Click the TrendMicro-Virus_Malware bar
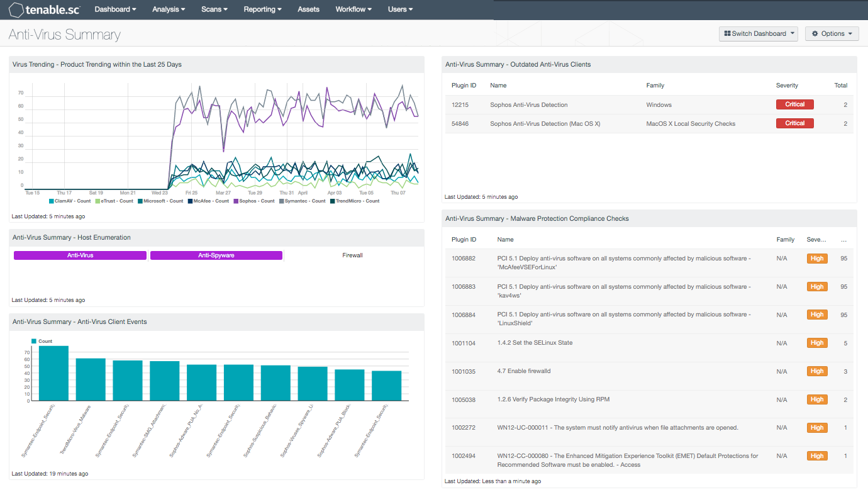The image size is (868, 497). click(91, 379)
